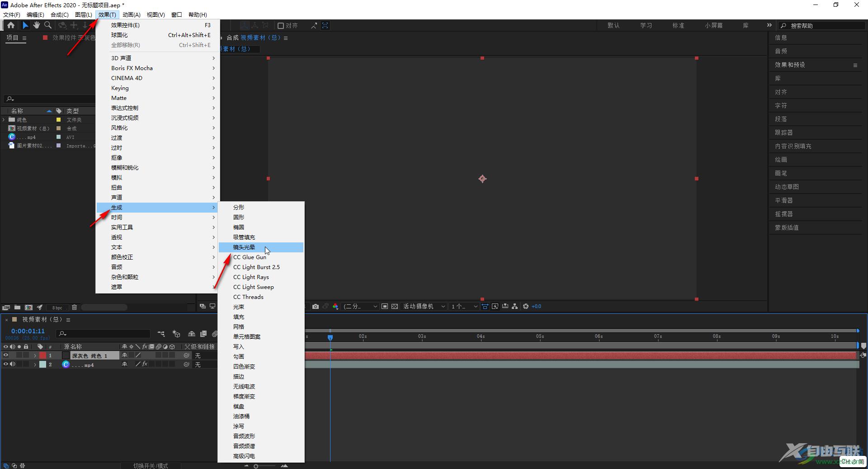Click teal label color swatch of layer 2
Image resolution: width=868 pixels, height=469 pixels.
[x=42, y=365]
